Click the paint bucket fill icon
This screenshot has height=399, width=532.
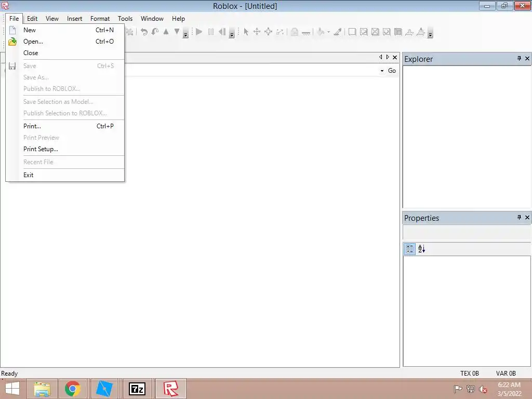click(321, 32)
